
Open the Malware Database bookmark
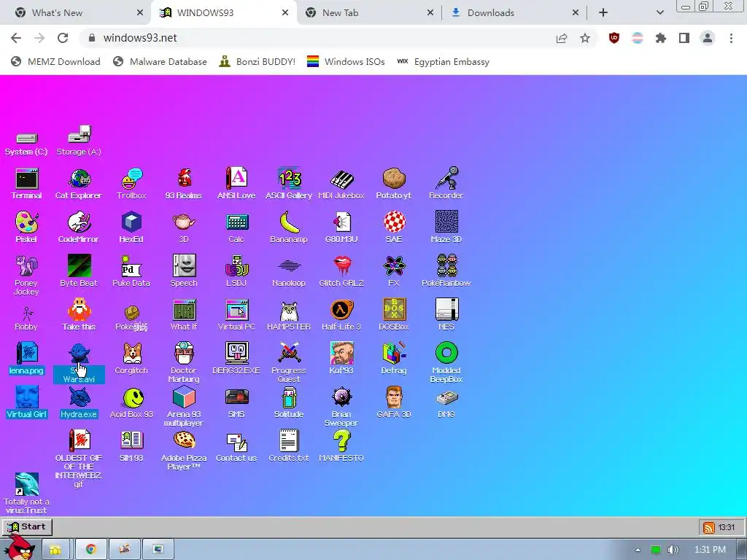160,61
